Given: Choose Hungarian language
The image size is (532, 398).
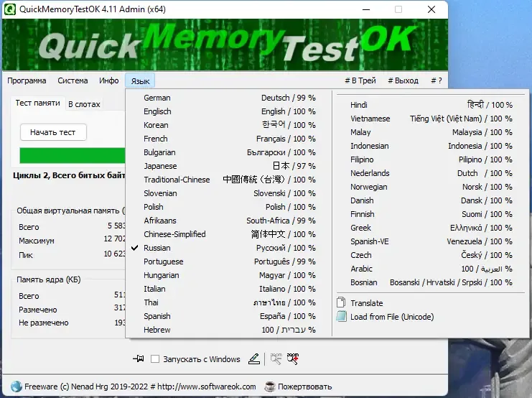Looking at the screenshot, I should click(x=229, y=275).
